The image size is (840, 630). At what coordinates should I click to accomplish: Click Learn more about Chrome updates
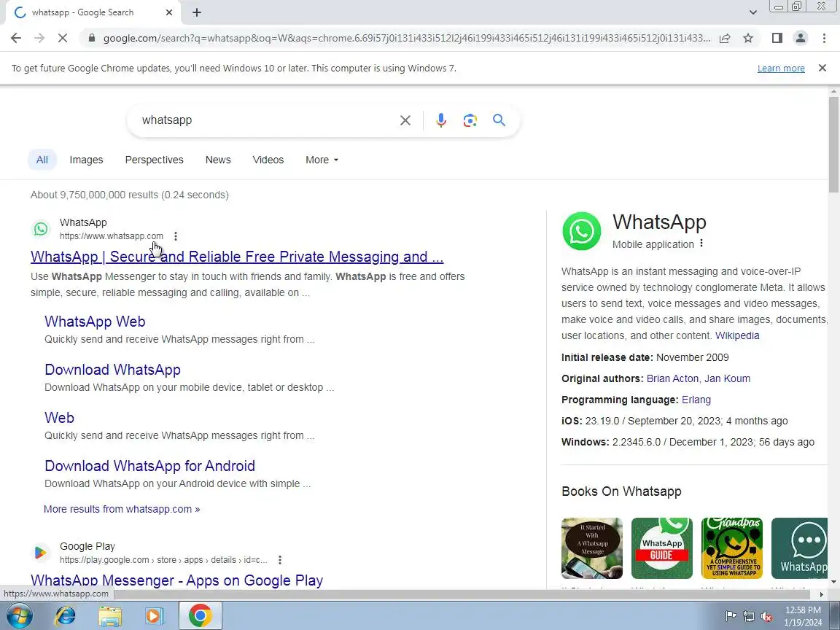(780, 68)
